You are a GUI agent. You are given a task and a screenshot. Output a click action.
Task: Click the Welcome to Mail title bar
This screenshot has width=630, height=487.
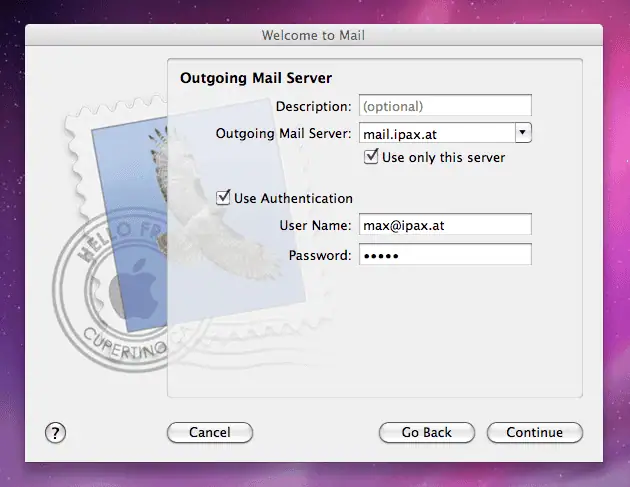[314, 35]
